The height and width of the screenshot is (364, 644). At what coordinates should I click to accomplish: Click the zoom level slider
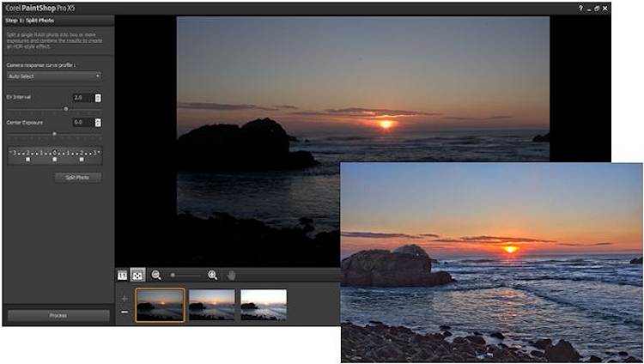[184, 276]
